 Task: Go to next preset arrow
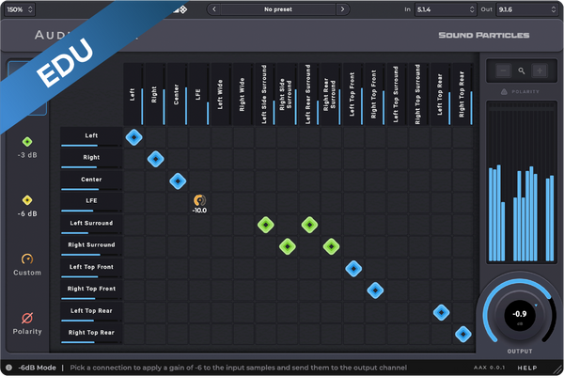pos(342,9)
